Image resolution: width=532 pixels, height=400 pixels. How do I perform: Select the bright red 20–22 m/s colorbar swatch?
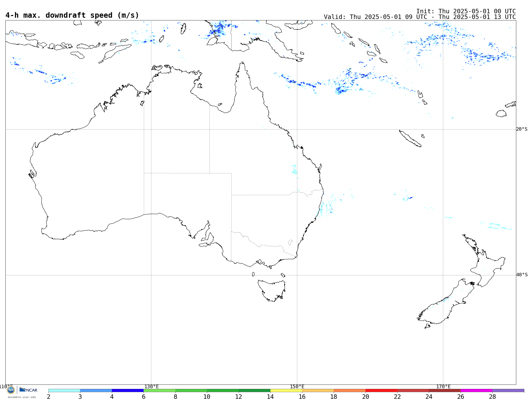click(x=382, y=391)
